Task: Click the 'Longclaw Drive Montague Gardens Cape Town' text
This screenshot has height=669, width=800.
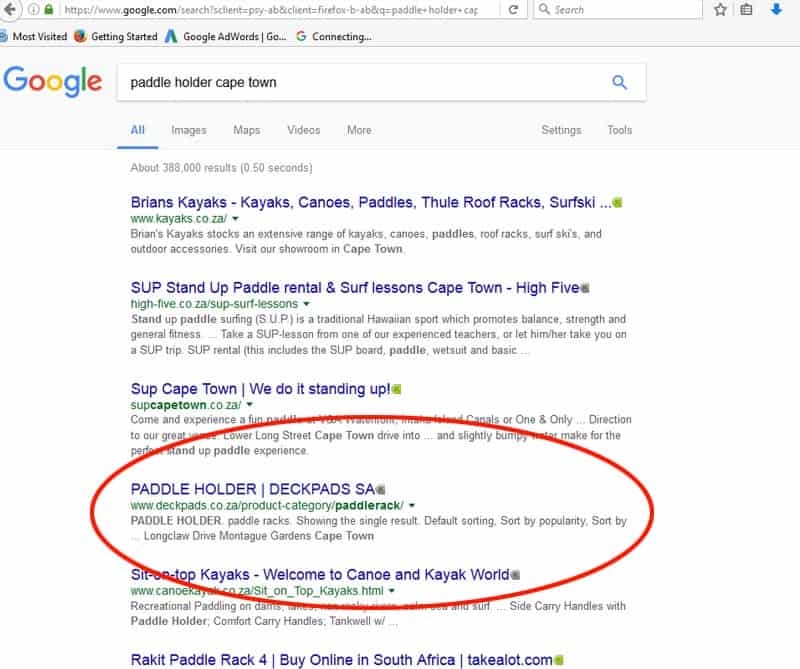Action: point(259,536)
